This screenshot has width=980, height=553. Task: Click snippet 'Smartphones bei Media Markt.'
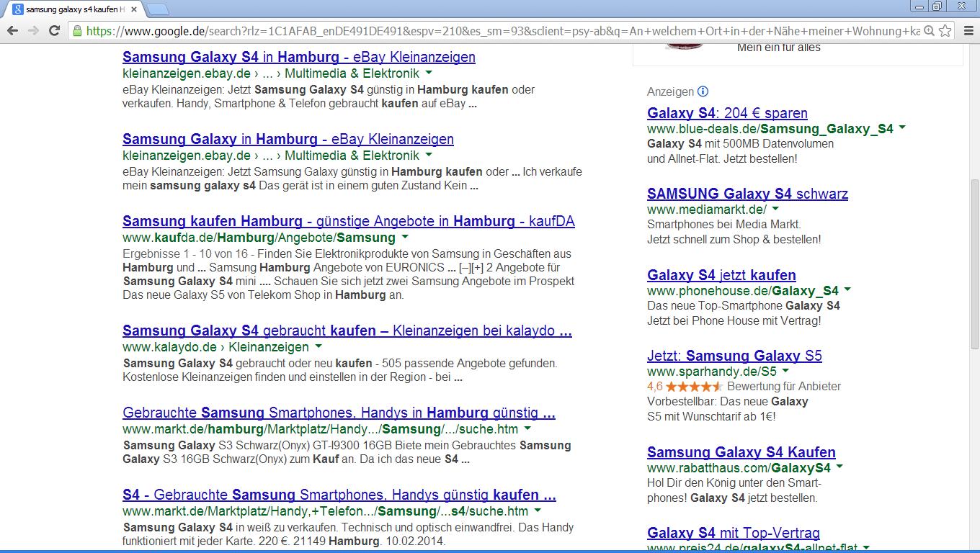point(724,224)
